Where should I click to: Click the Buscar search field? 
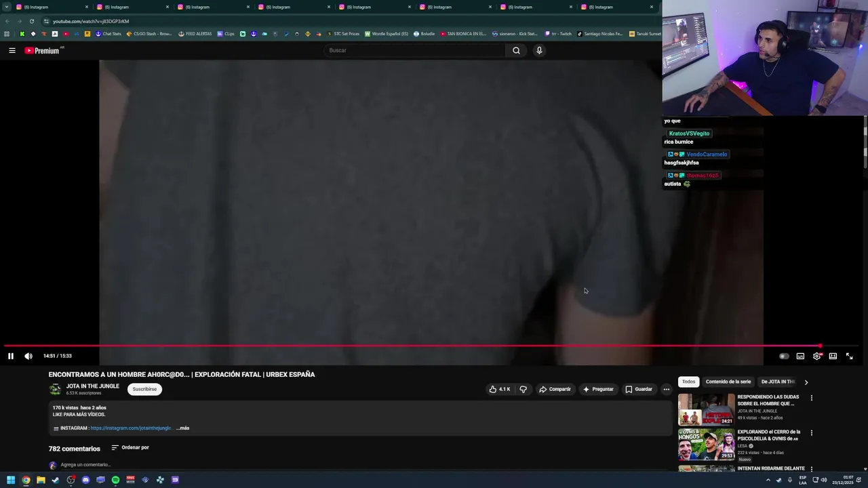tap(414, 50)
